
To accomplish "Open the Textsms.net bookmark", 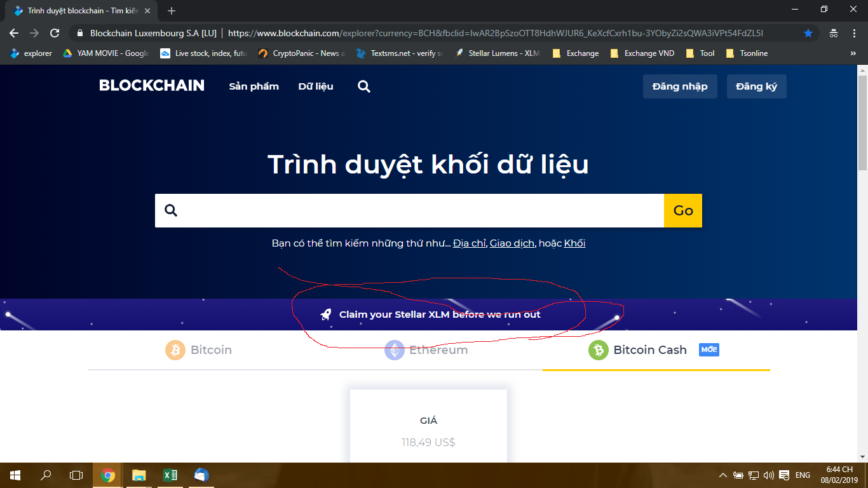I will (400, 53).
